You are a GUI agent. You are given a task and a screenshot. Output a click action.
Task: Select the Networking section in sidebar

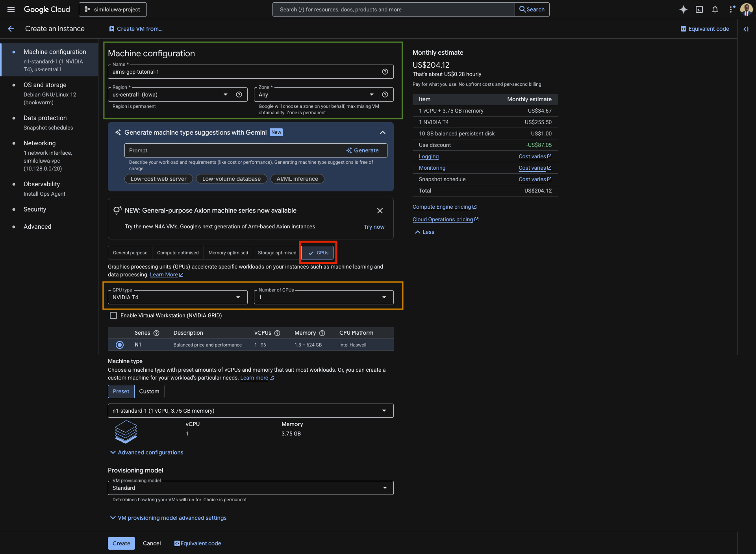[40, 143]
